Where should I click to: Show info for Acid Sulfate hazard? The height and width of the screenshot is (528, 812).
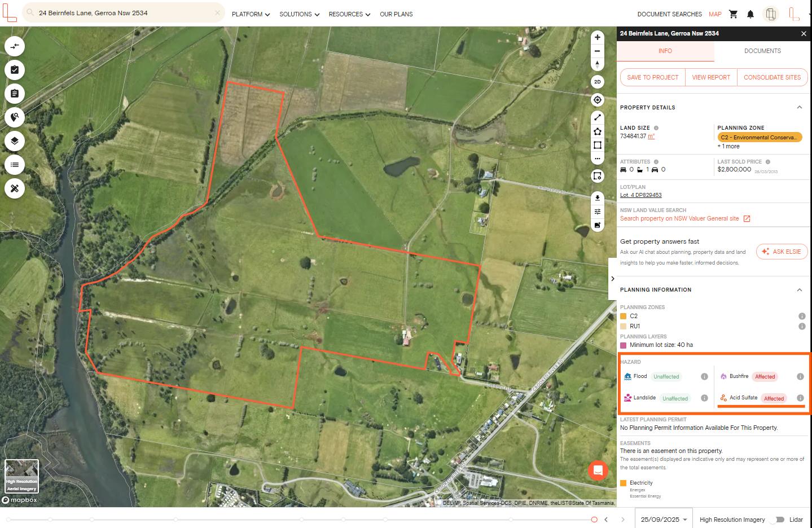tap(800, 398)
